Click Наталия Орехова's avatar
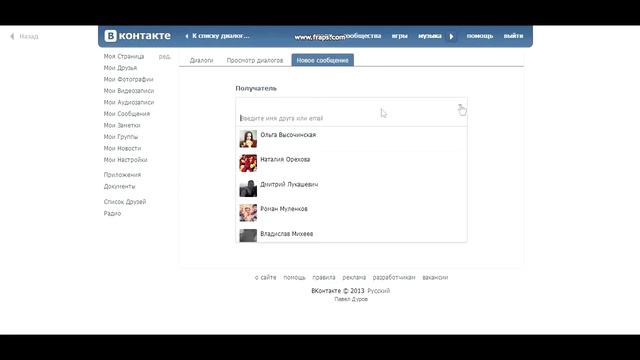 point(248,163)
